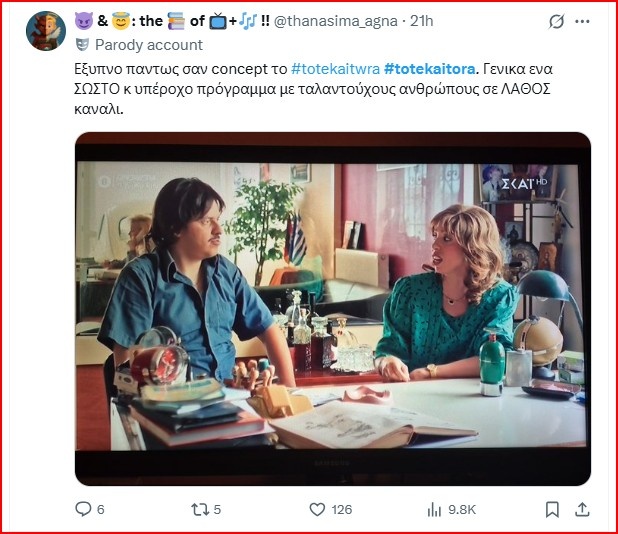Click the Parody account label
Image resolution: width=618 pixels, height=534 pixels.
click(x=149, y=45)
